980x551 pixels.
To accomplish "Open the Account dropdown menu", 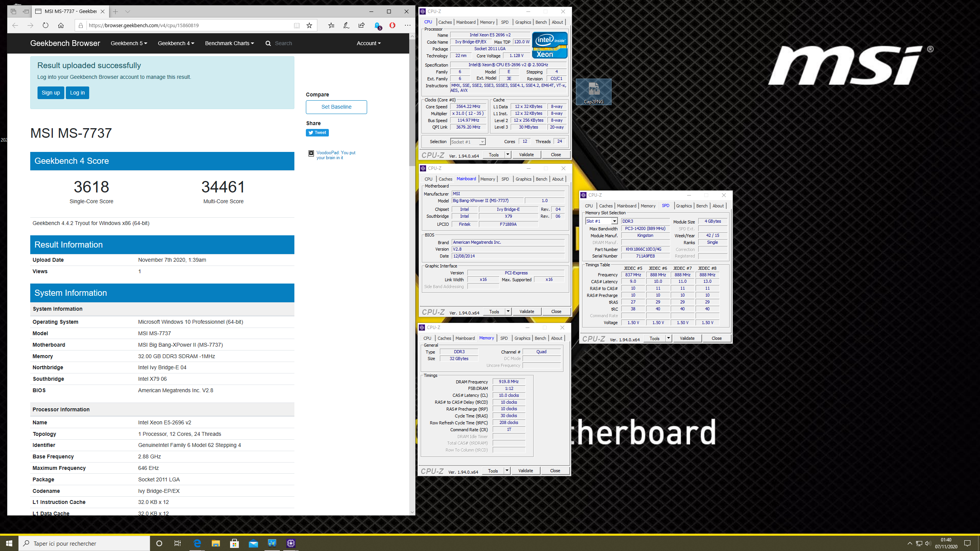I will [x=369, y=43].
